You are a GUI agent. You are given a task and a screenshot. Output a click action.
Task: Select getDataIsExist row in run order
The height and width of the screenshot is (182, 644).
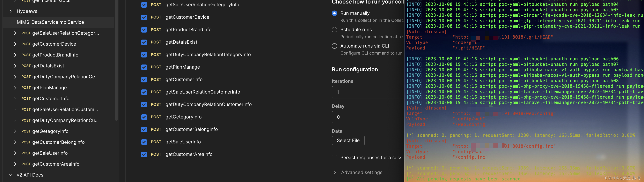coord(181,42)
